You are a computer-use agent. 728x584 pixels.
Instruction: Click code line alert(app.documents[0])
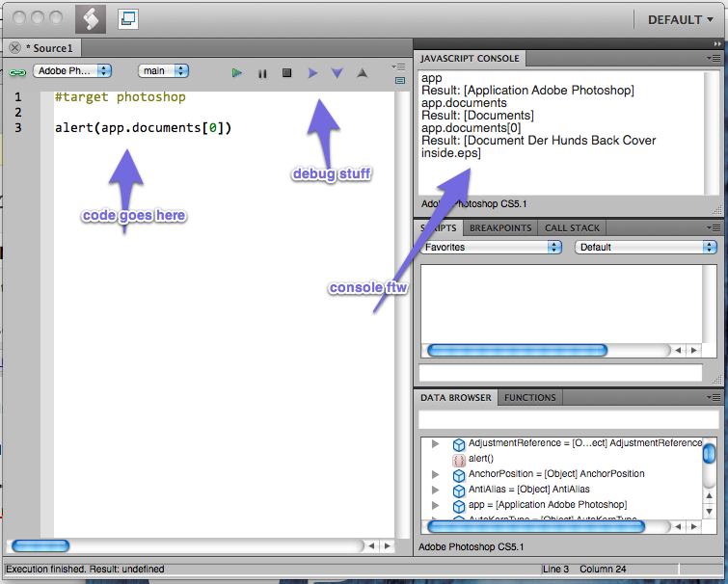pos(143,127)
